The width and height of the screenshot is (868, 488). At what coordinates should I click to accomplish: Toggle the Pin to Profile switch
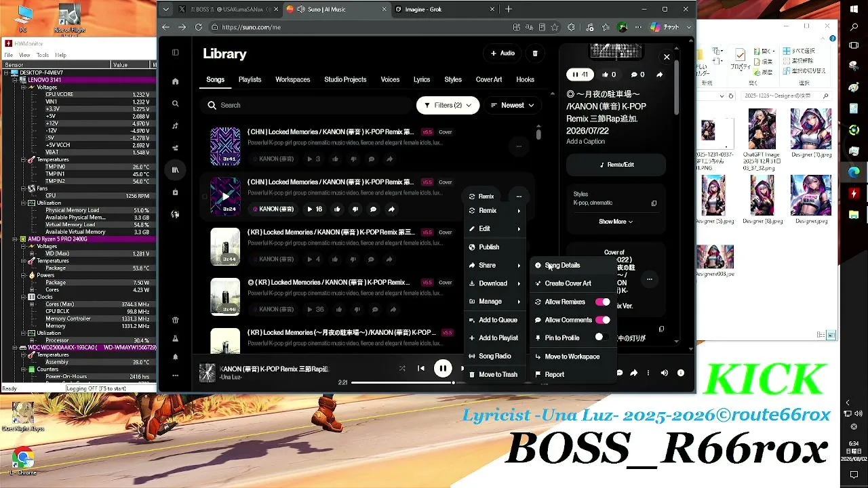click(602, 338)
